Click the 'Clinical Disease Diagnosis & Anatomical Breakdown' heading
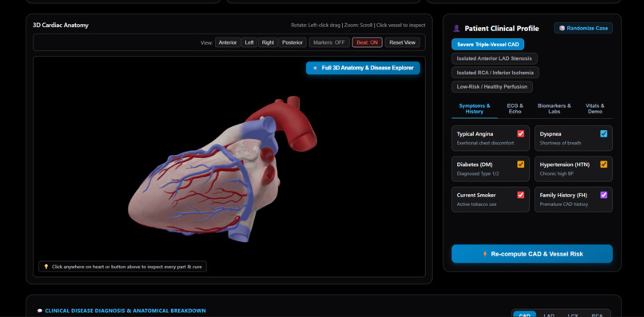Viewport: 644px width, 317px height. tap(125, 311)
